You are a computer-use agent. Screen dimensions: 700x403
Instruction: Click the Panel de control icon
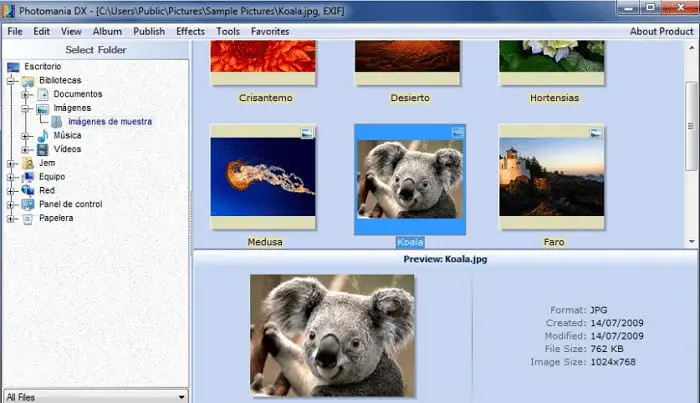[28, 205]
